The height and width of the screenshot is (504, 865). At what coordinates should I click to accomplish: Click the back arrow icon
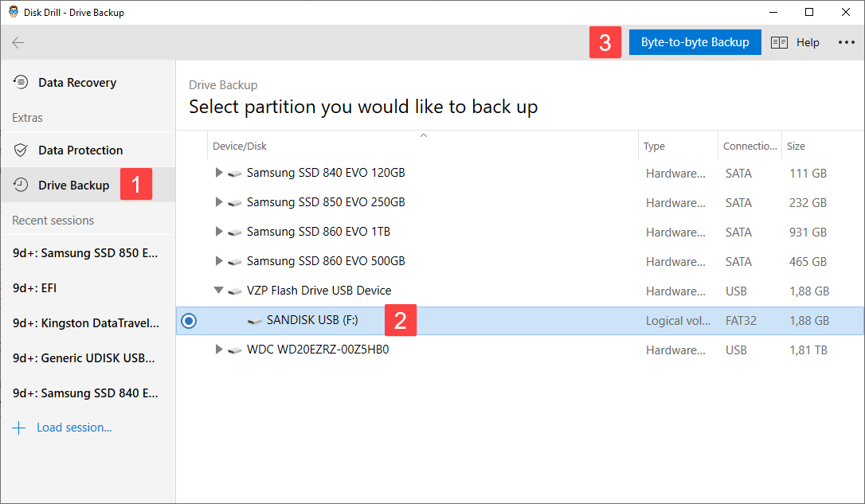tap(18, 43)
